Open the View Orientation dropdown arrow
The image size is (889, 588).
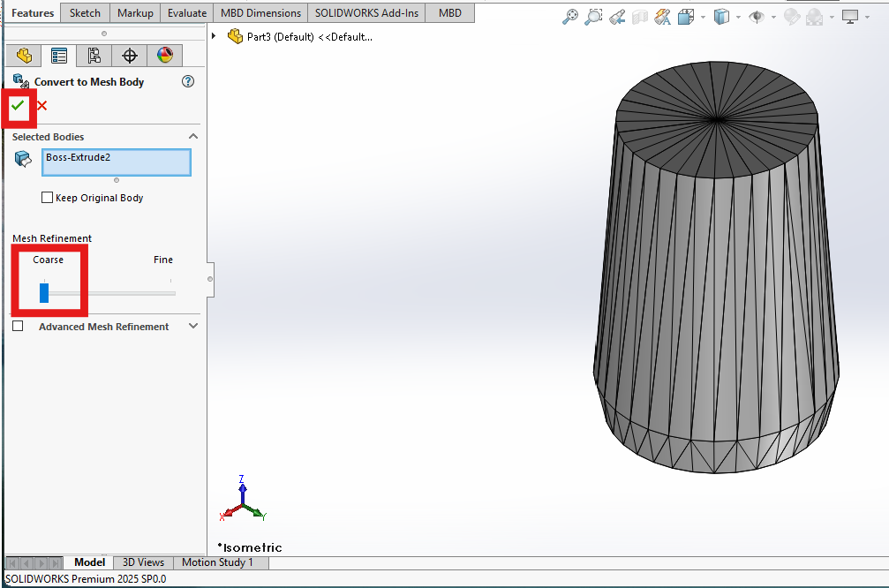[703, 18]
